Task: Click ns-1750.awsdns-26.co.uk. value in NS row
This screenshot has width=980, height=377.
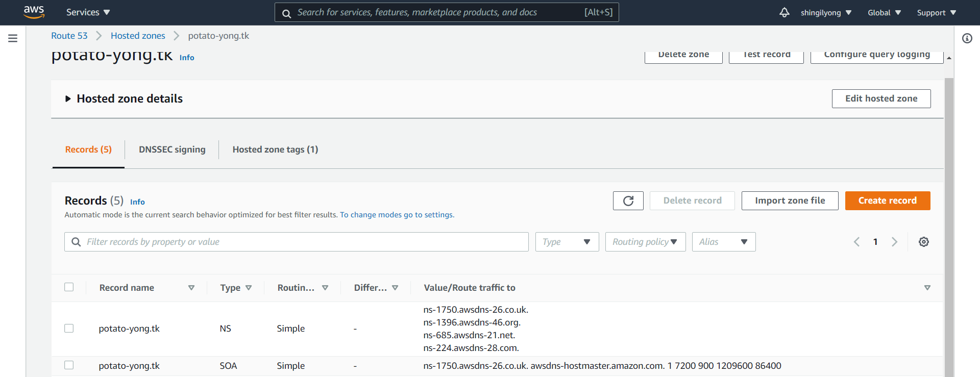Action: 476,310
